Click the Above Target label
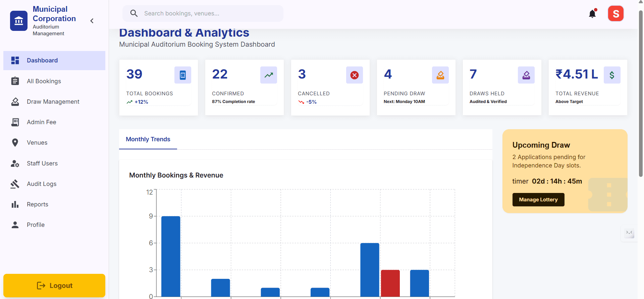This screenshot has height=299, width=644. [569, 102]
